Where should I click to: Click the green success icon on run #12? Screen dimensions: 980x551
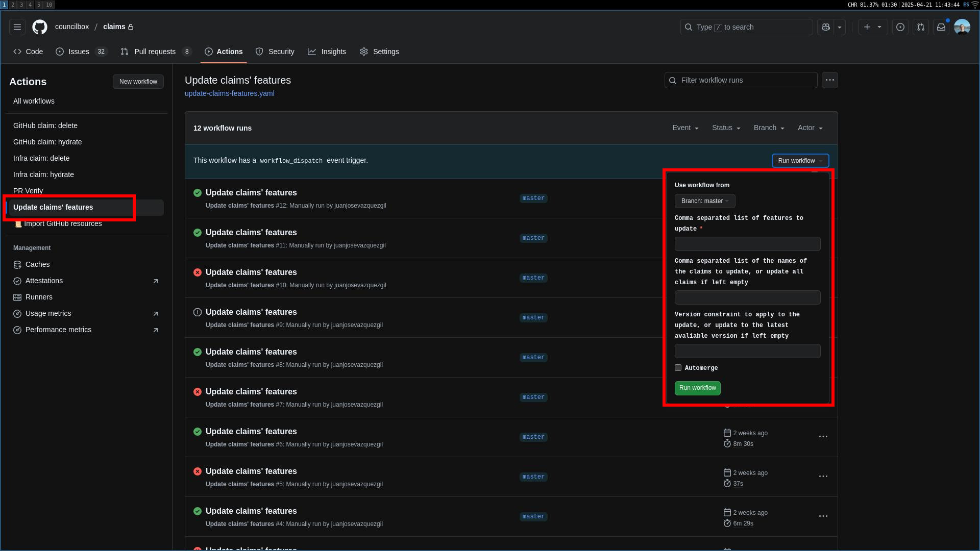197,193
